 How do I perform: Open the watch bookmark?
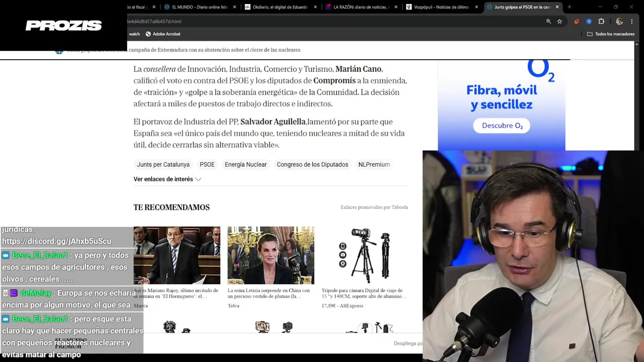point(134,34)
